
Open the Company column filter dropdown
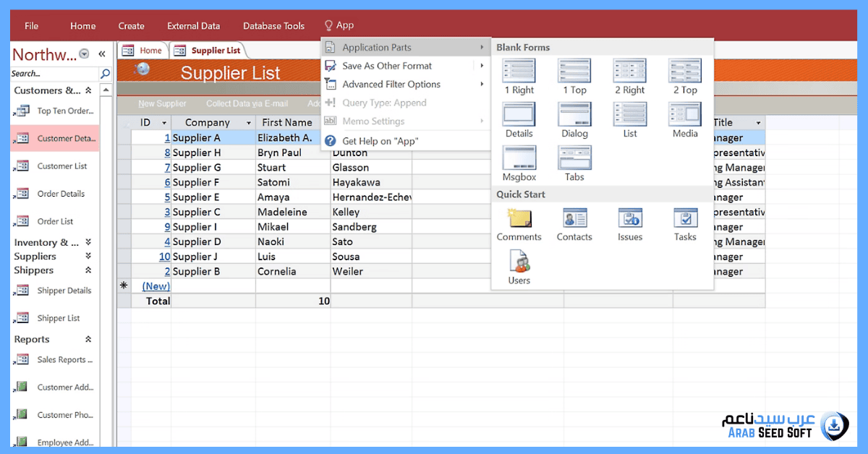click(x=249, y=123)
